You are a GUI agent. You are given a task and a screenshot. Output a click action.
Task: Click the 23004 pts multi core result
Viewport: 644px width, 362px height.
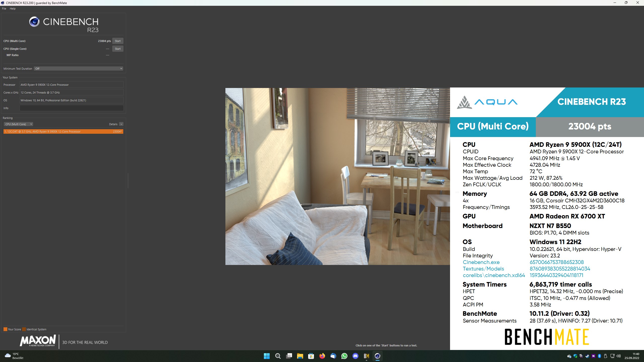pyautogui.click(x=104, y=41)
